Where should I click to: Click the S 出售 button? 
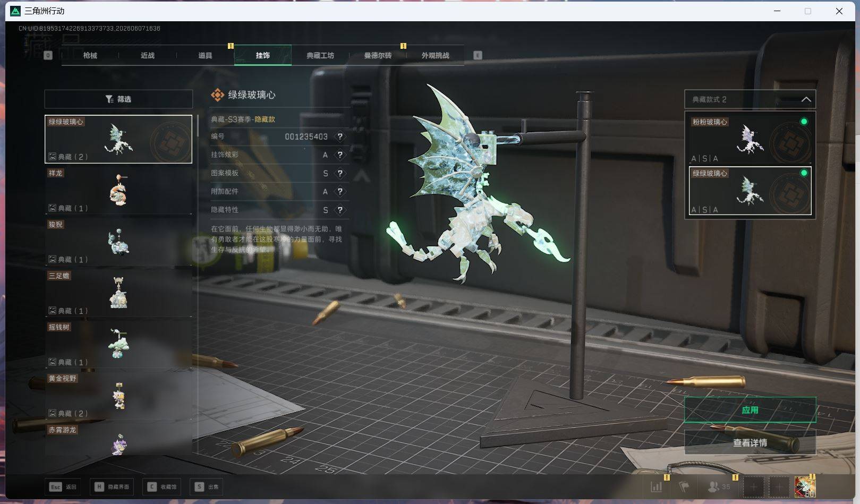[207, 486]
